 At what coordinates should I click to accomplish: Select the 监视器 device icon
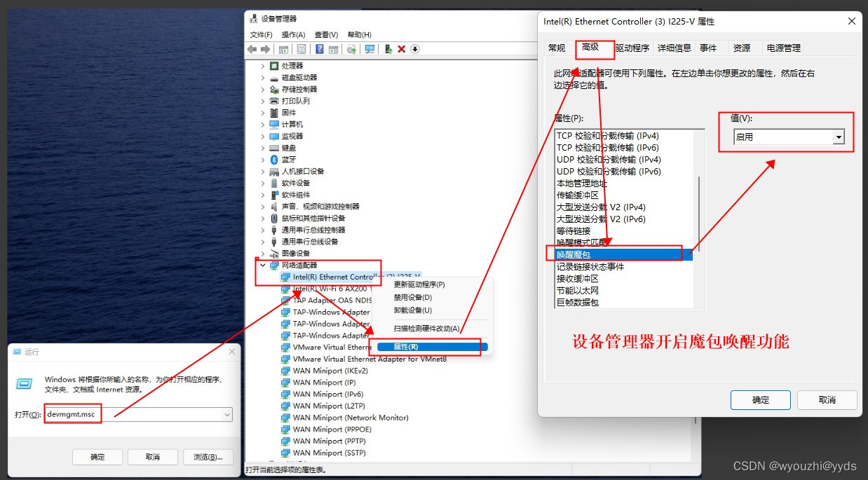tap(275, 136)
